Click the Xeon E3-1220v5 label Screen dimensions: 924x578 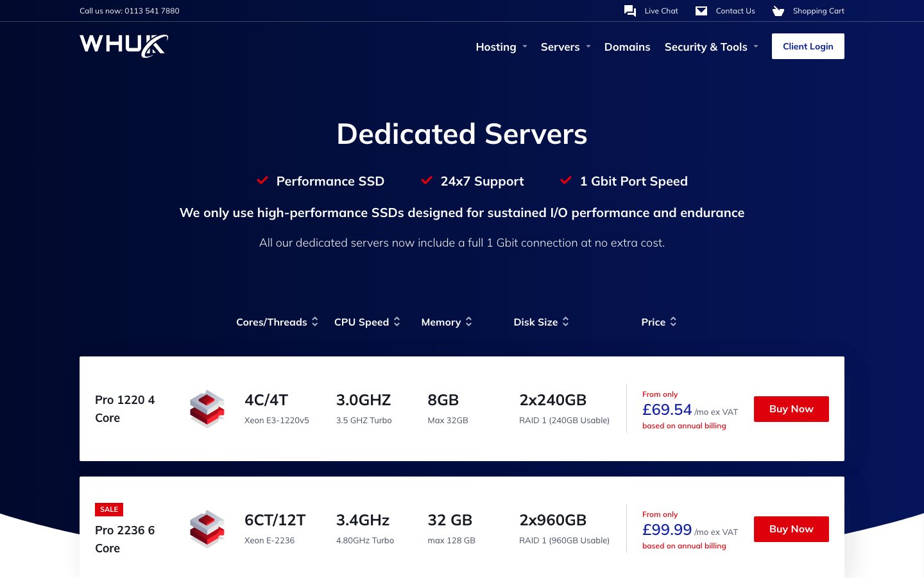277,421
